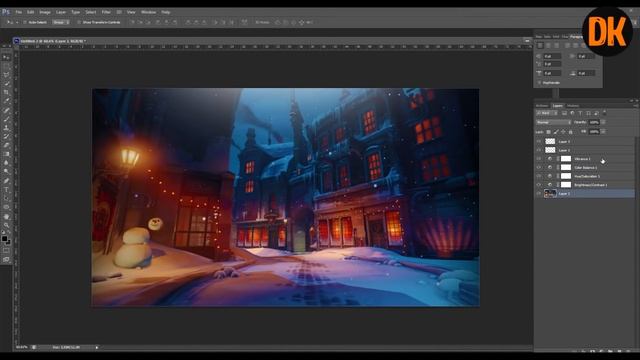Select the Ellipse shape tool

click(6, 207)
